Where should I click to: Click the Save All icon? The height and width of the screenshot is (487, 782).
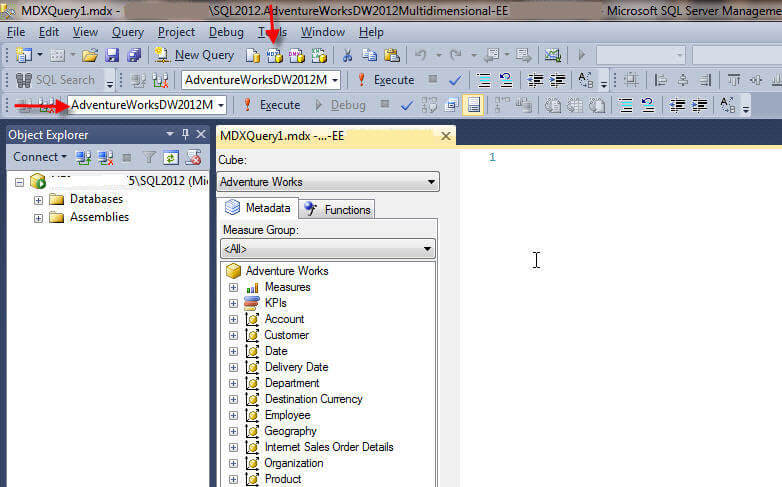tap(134, 55)
